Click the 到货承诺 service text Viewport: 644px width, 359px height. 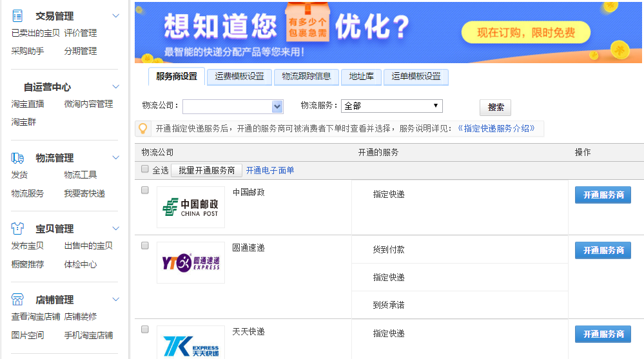pyautogui.click(x=389, y=306)
